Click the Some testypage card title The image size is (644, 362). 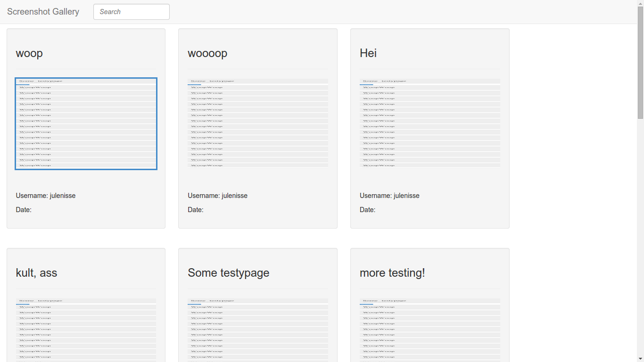pyautogui.click(x=229, y=273)
